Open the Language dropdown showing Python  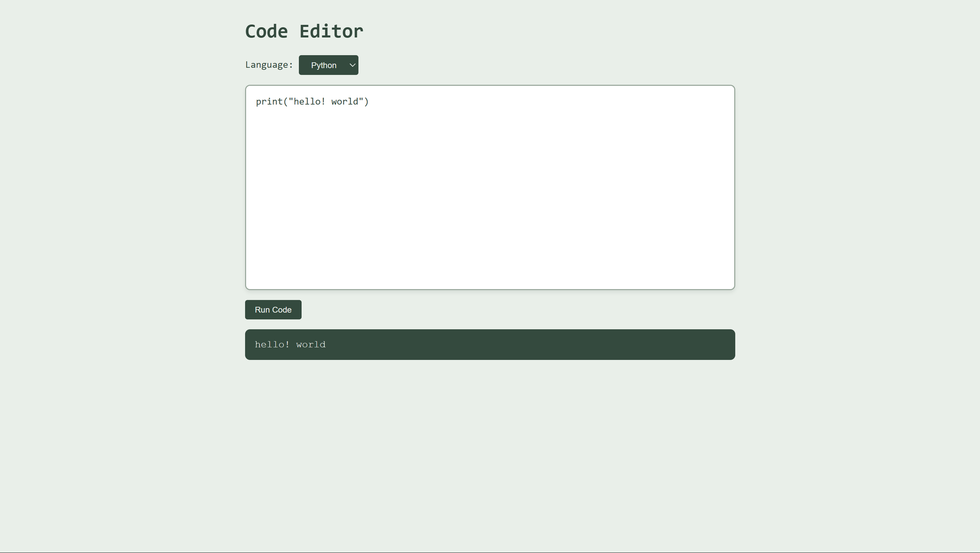click(x=328, y=65)
